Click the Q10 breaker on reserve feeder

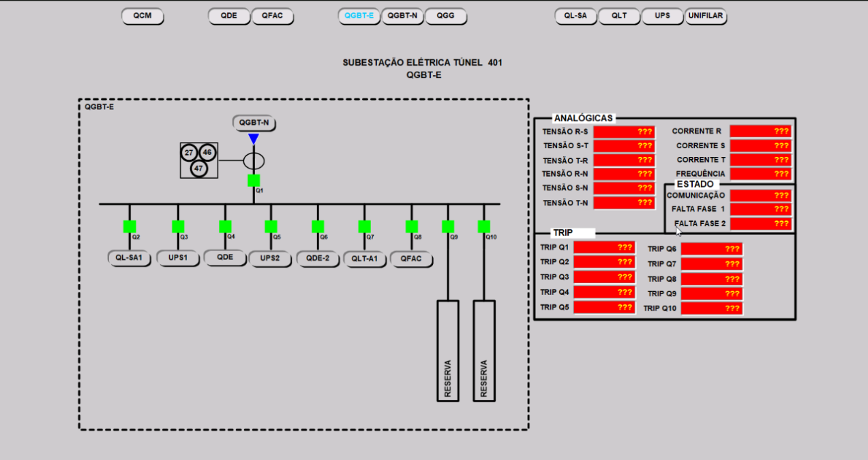point(484,227)
